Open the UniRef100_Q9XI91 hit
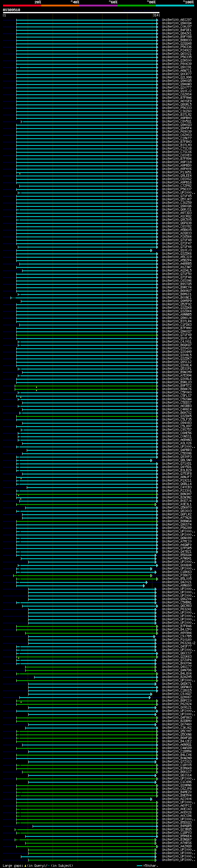197x868 pixels. (x=176, y=67)
